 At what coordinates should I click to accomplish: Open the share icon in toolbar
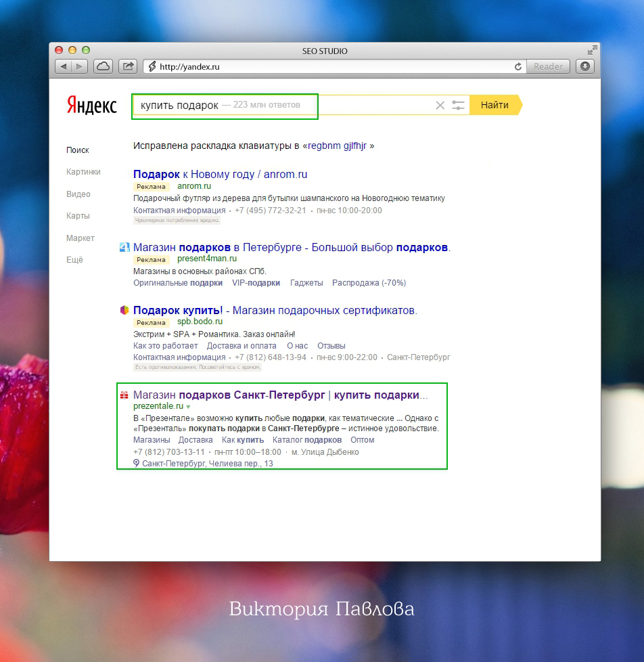(128, 67)
